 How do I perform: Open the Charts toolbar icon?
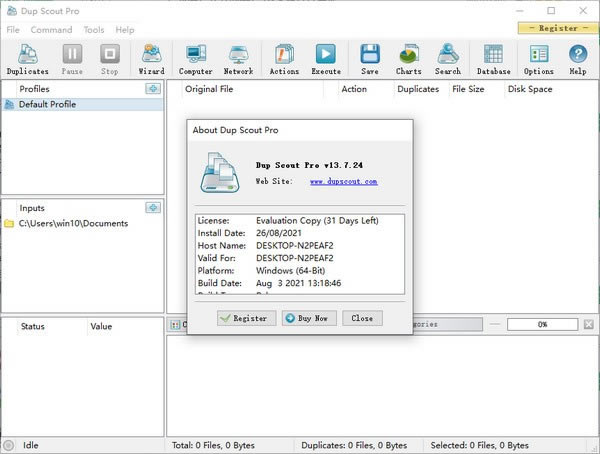click(x=408, y=59)
